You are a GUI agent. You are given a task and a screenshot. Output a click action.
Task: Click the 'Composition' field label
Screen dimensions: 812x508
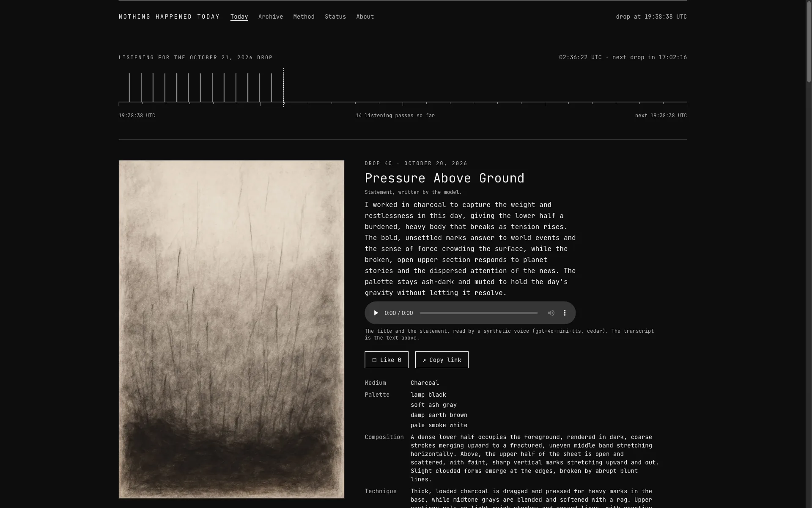(384, 437)
